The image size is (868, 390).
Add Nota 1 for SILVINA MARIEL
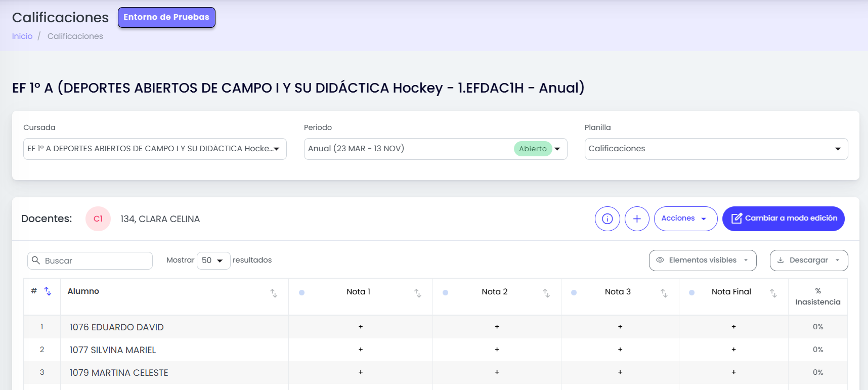pos(361,350)
